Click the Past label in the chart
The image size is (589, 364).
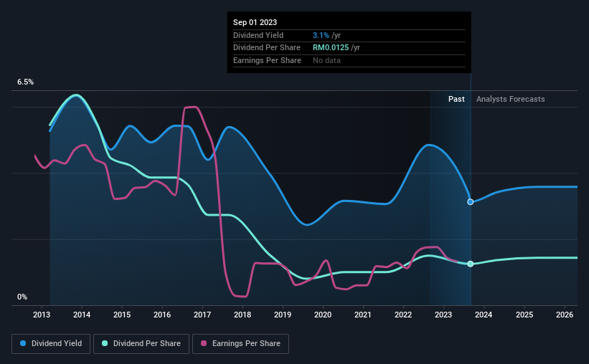pos(456,99)
